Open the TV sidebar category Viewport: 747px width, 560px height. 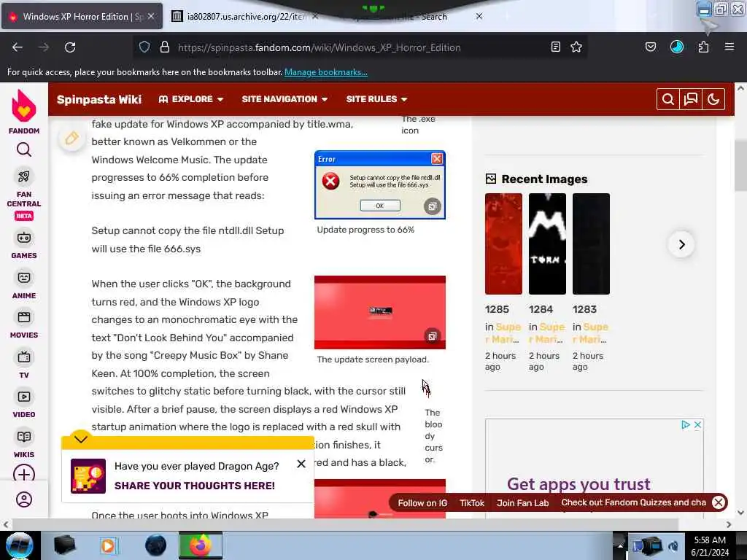[x=24, y=365]
